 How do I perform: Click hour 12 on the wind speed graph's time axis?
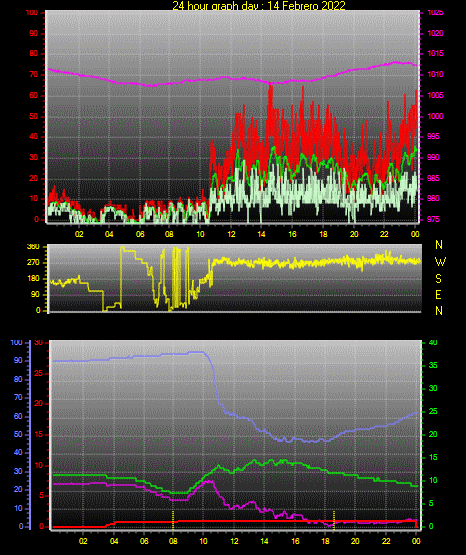(231, 234)
